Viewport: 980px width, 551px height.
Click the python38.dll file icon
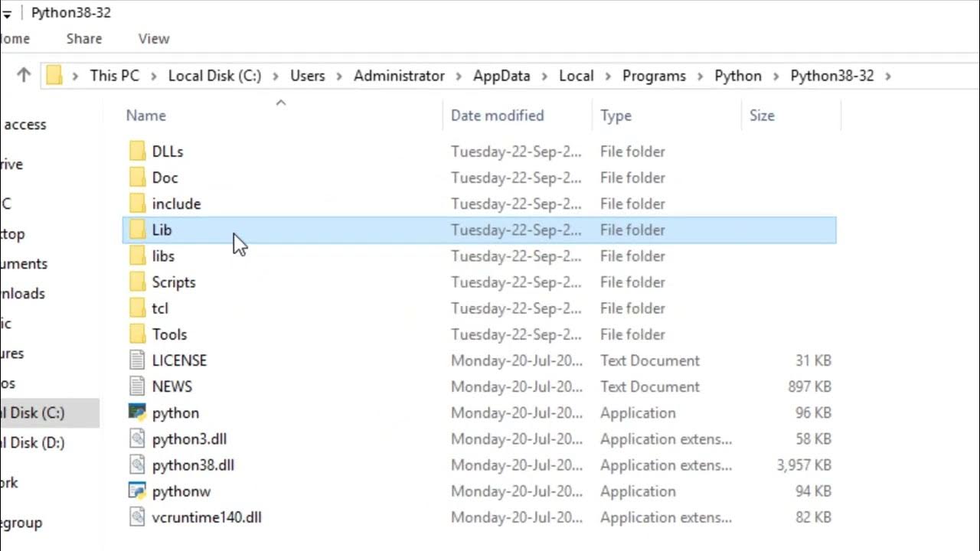[x=137, y=465]
